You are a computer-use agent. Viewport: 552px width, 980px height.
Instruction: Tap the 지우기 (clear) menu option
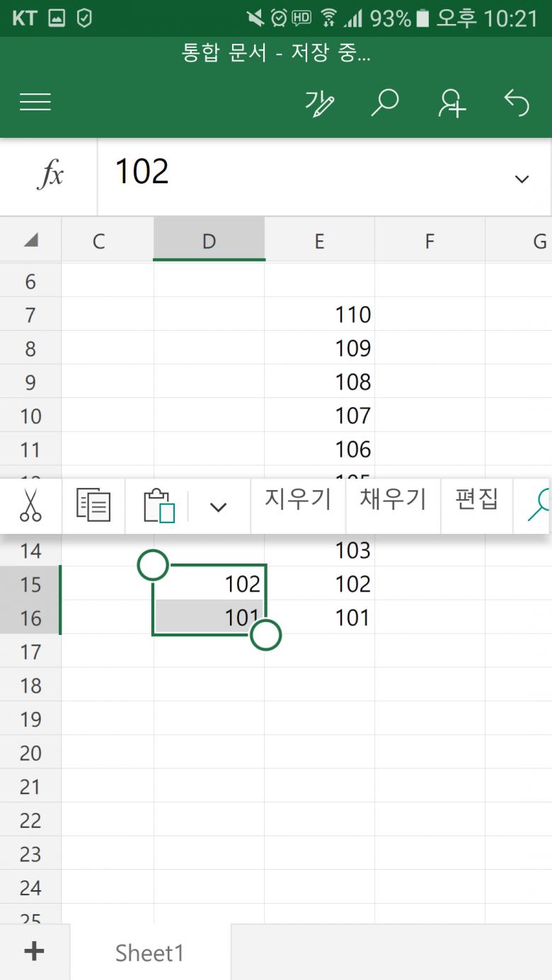click(298, 500)
